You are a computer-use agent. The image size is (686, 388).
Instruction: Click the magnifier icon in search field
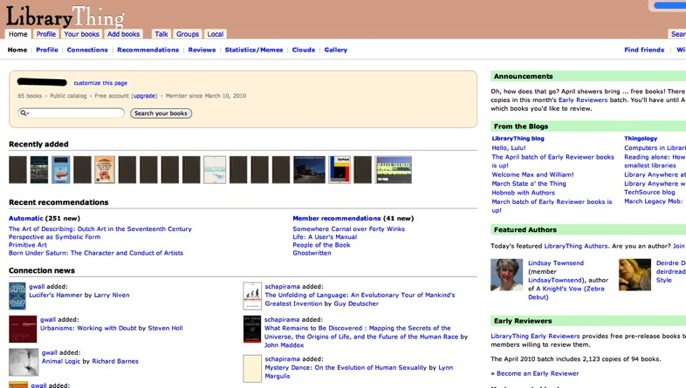(24, 113)
